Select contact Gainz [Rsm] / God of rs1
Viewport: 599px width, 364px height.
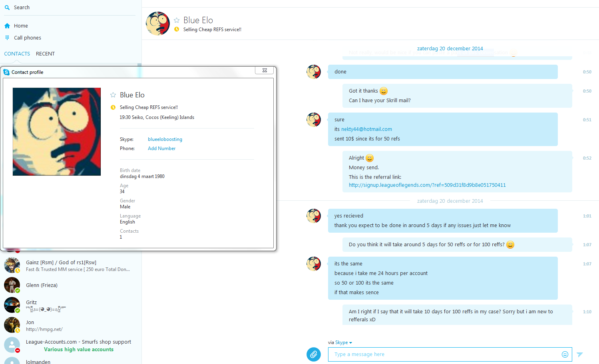pos(71,265)
